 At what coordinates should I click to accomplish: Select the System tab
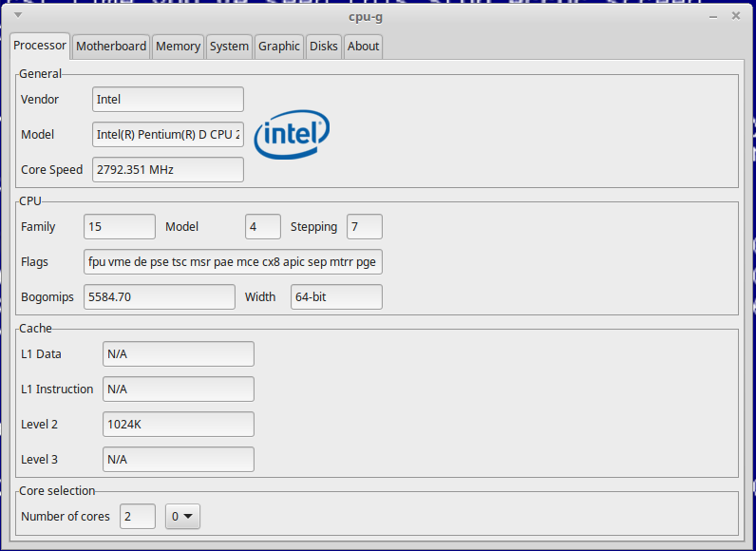(229, 47)
